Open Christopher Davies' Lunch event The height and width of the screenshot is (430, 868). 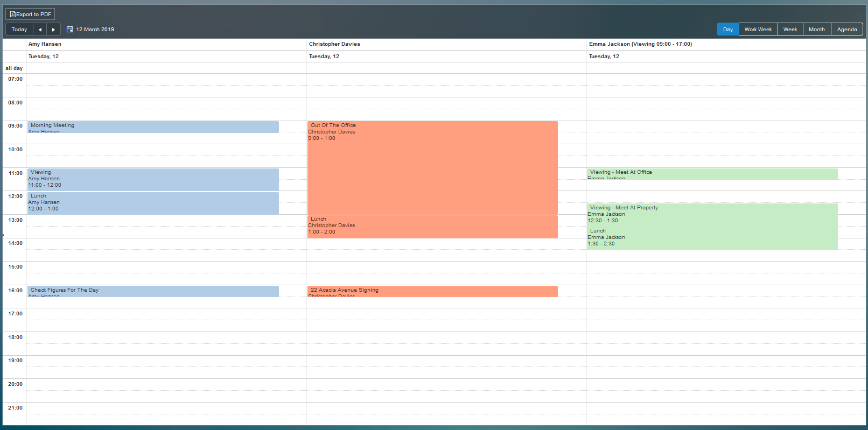[432, 227]
